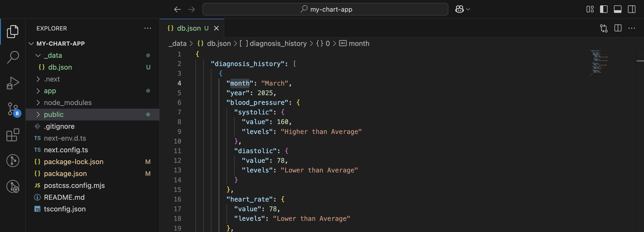Customize layout via title bar icon

pyautogui.click(x=590, y=9)
